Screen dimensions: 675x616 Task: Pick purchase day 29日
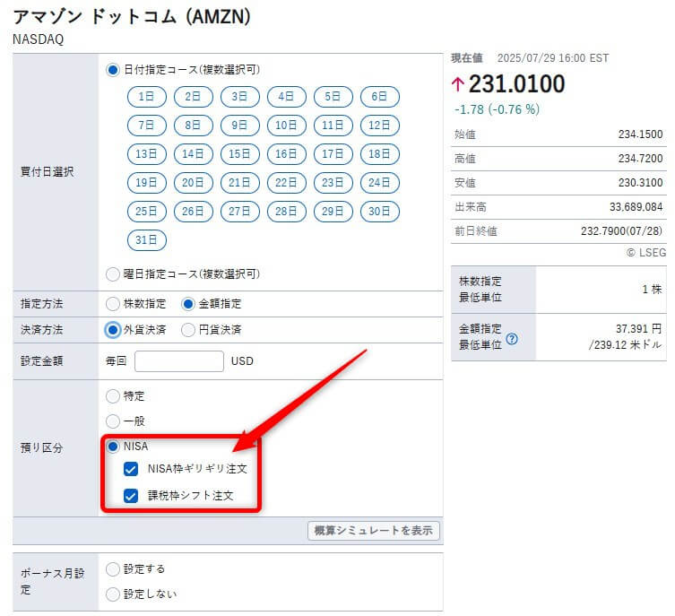pyautogui.click(x=333, y=212)
